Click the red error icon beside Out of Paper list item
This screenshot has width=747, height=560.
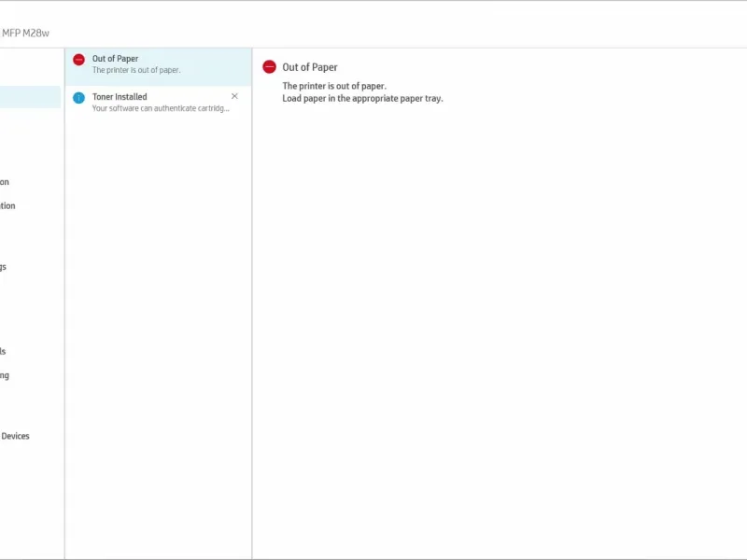tap(78, 60)
